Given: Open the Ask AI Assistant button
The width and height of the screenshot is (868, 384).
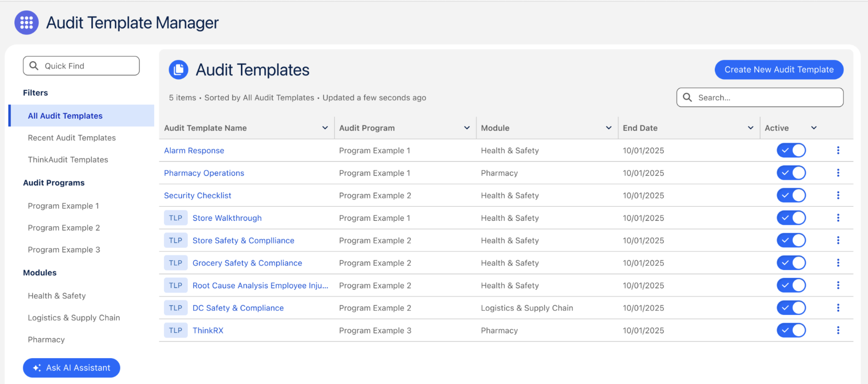Looking at the screenshot, I should (x=72, y=368).
